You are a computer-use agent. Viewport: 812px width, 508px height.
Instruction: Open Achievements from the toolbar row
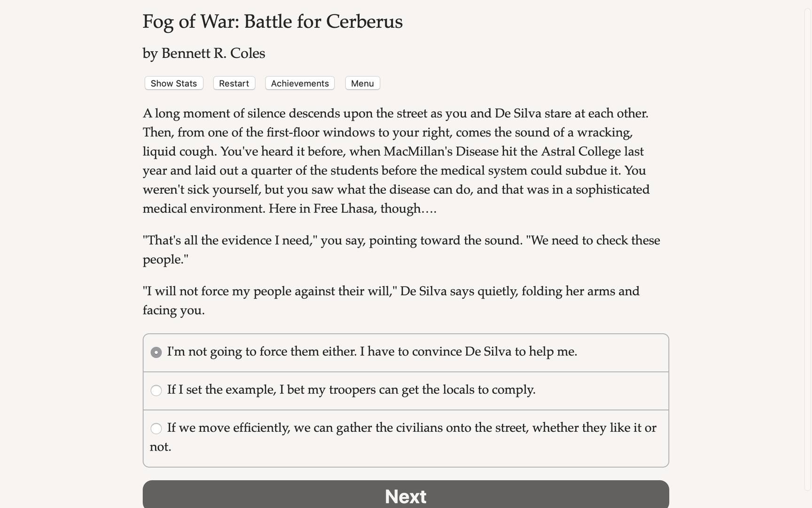coord(299,83)
